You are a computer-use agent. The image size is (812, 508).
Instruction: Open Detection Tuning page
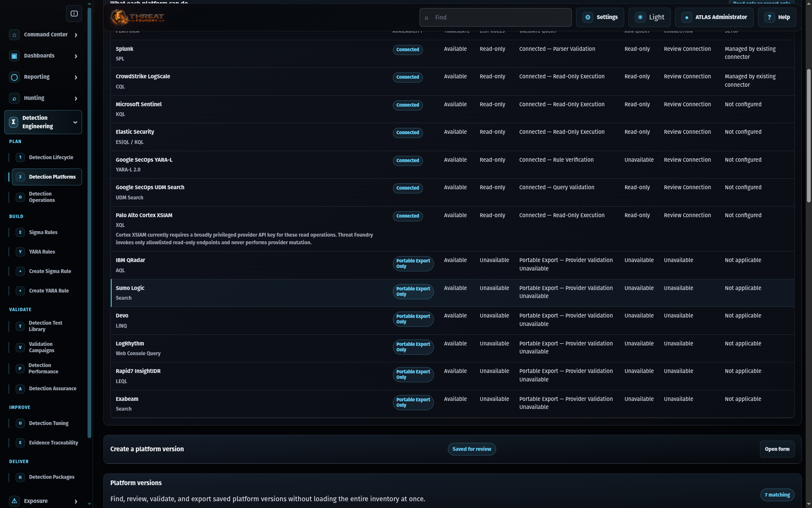(47, 423)
